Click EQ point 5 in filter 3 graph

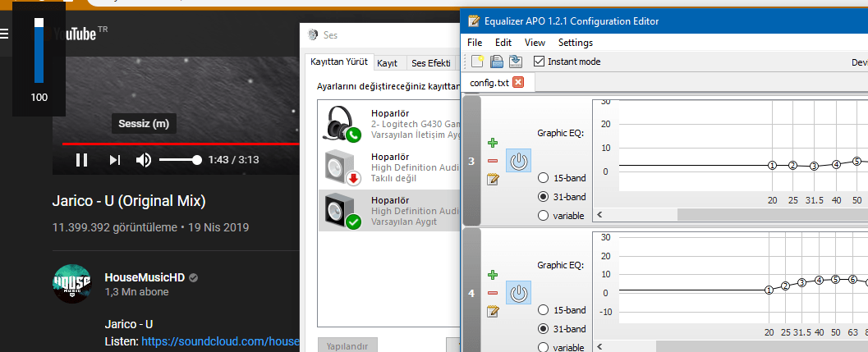point(857,161)
